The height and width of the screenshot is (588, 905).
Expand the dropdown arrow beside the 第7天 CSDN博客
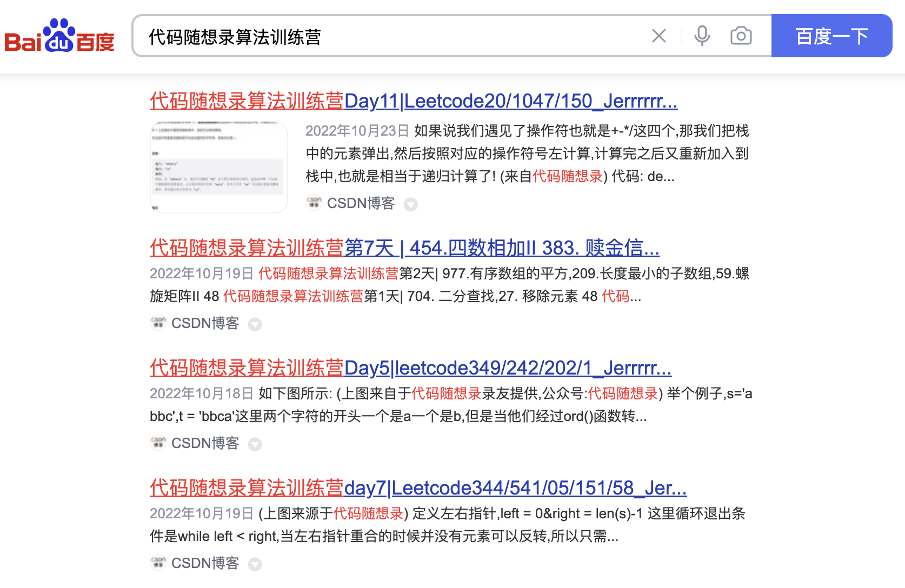255,324
